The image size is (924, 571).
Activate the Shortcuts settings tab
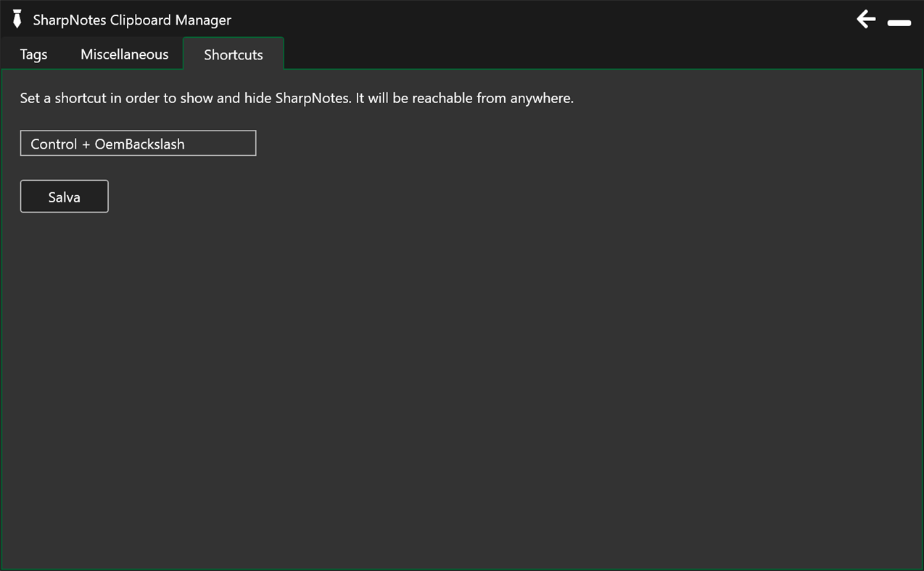[x=233, y=54]
